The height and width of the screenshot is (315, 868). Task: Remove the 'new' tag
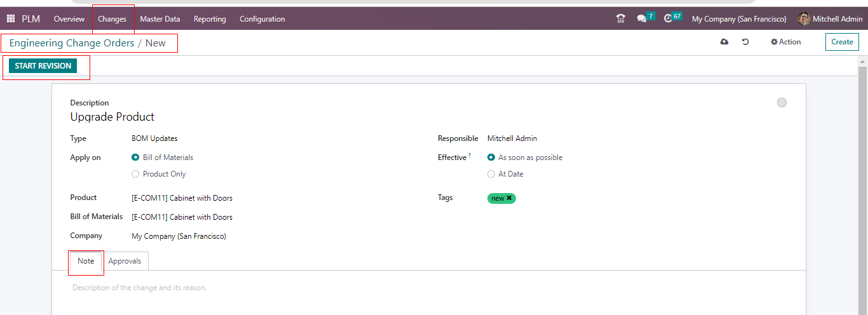pos(509,198)
